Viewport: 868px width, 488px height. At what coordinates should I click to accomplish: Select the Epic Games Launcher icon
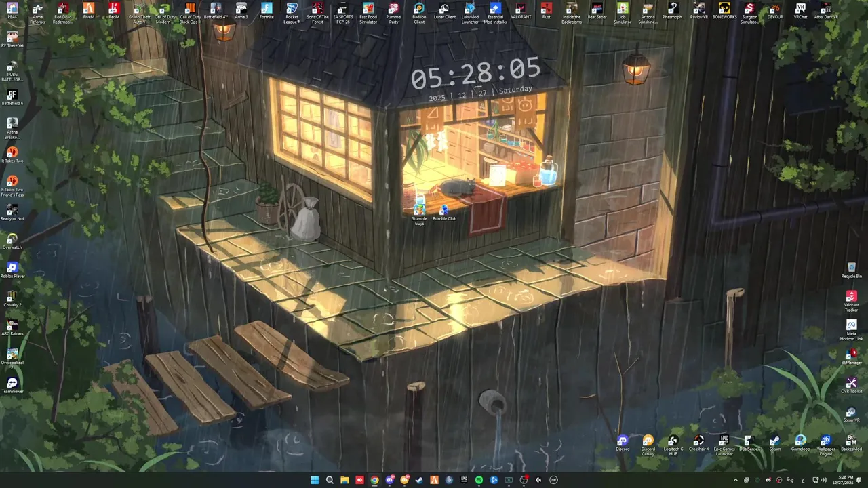point(724,445)
